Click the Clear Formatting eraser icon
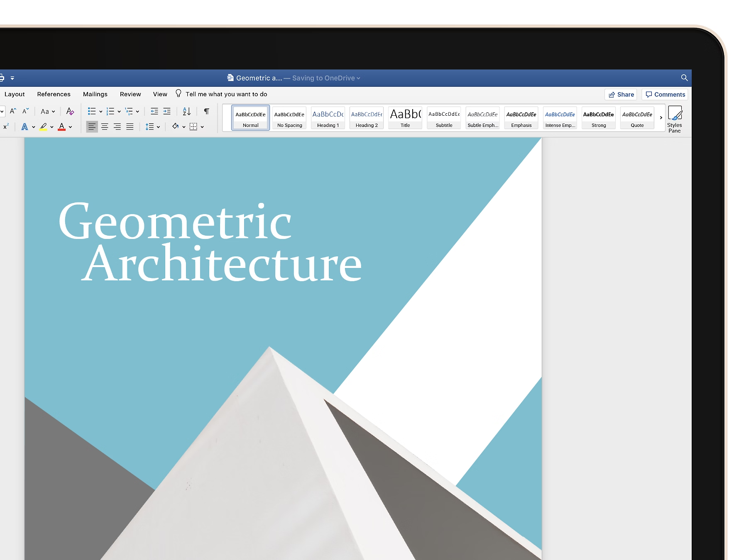Screen dimensions: 734x560 (70, 111)
